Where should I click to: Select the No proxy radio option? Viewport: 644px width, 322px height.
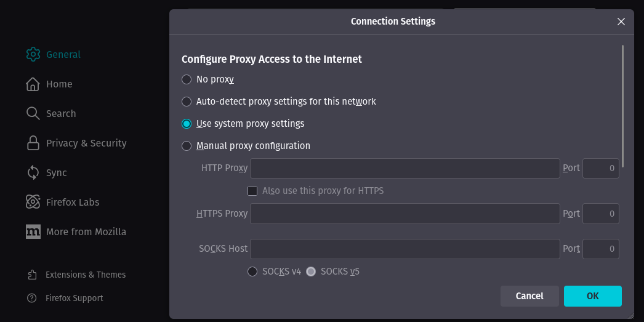click(187, 79)
